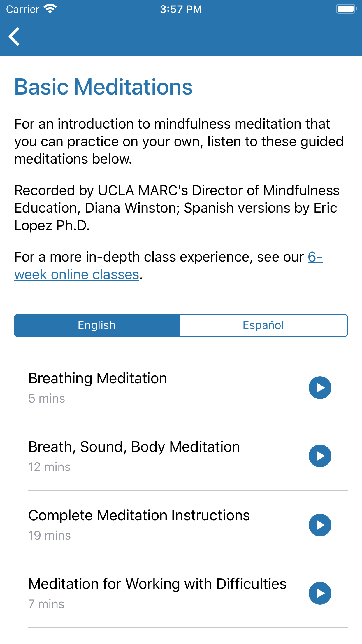Open the 6-week online classes link
The width and height of the screenshot is (362, 644).
(x=77, y=274)
